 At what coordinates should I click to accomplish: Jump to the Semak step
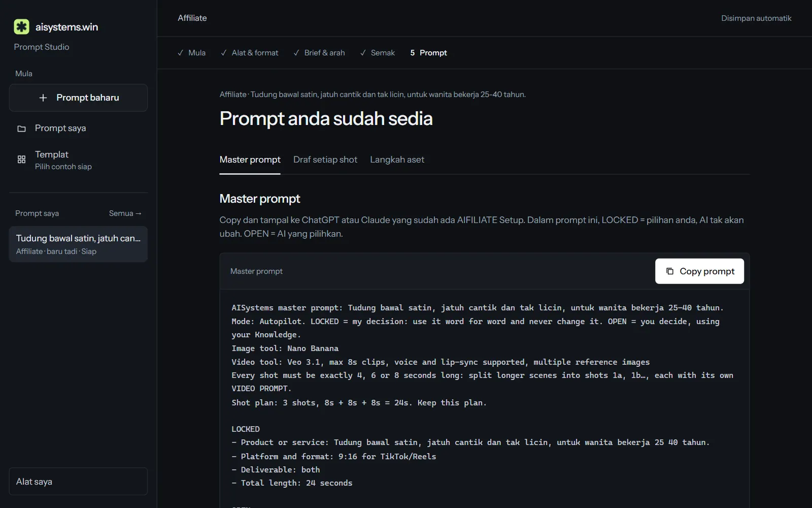tap(378, 53)
